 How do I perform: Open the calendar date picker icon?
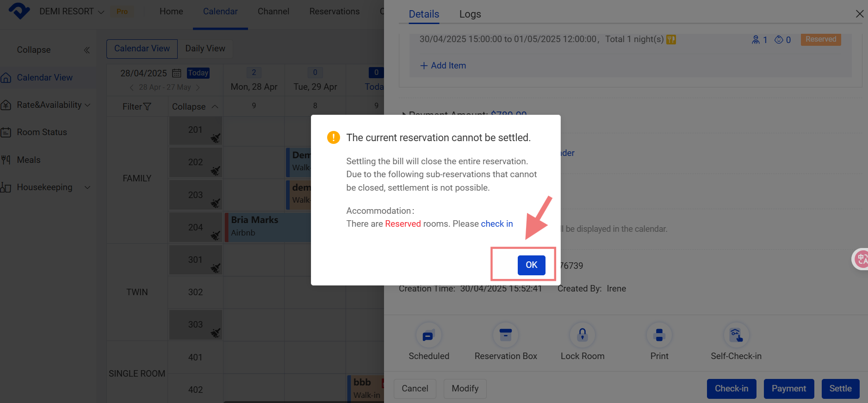pos(176,73)
